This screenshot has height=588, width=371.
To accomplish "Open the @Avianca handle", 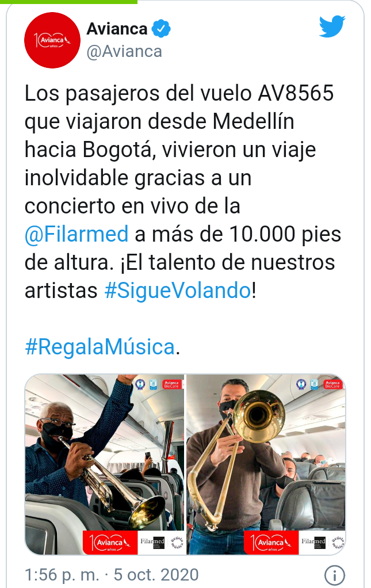I will point(124,51).
